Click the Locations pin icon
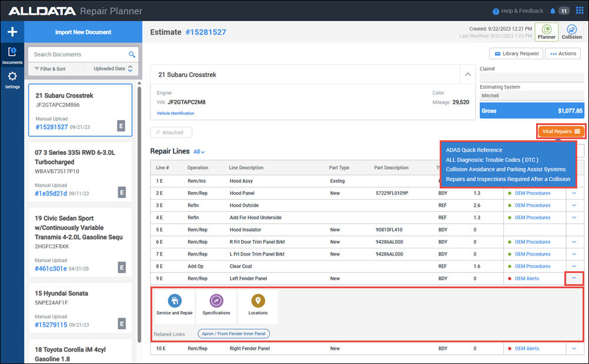Viewport: 589px width, 364px height. [258, 302]
